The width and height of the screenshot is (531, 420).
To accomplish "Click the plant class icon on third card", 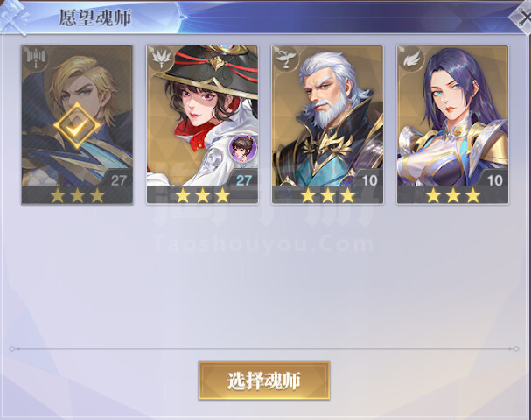I will point(286,58).
